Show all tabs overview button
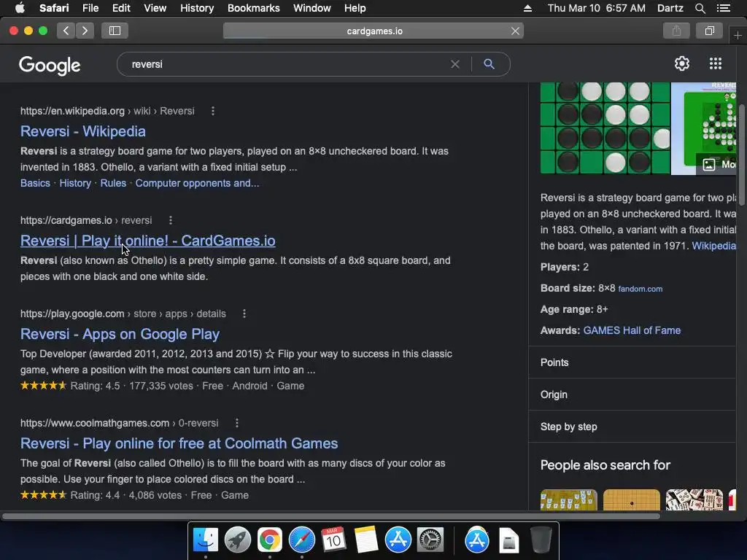Screen dimensions: 747x560 point(709,31)
